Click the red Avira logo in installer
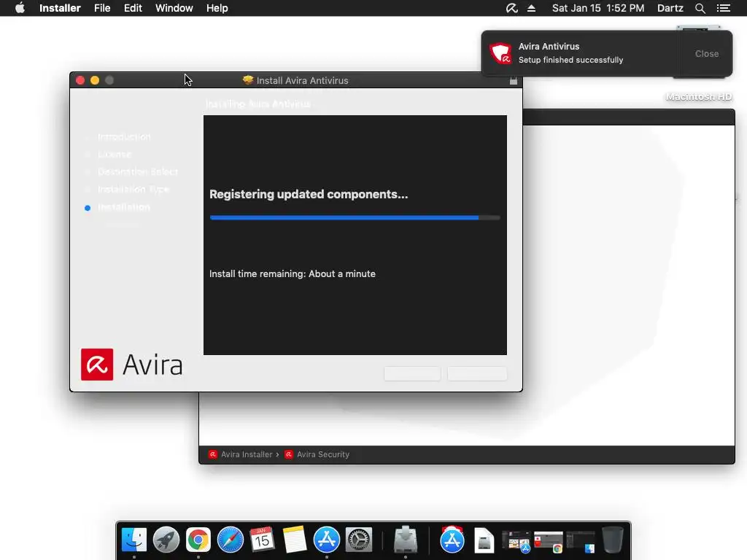747x560 pixels. coord(97,365)
